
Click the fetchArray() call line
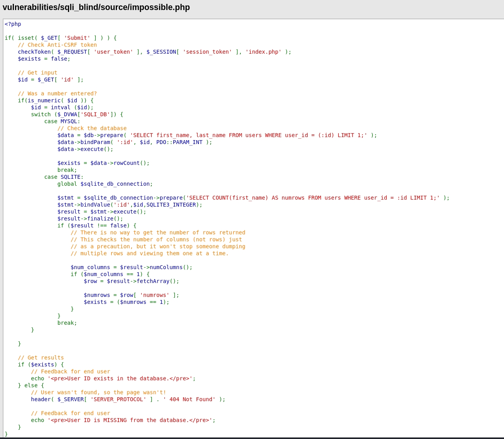[131, 281]
